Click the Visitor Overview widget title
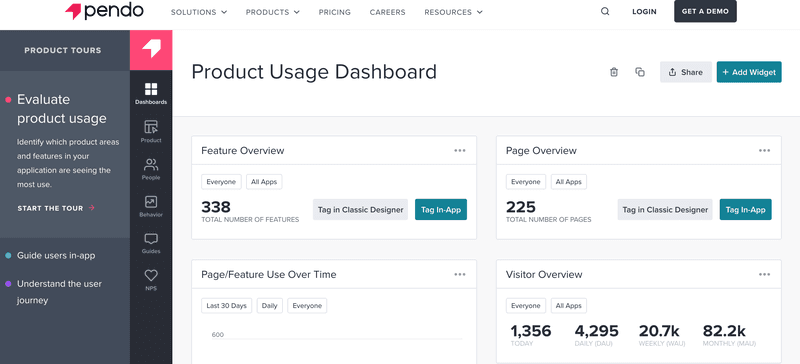800x364 pixels. (x=544, y=275)
